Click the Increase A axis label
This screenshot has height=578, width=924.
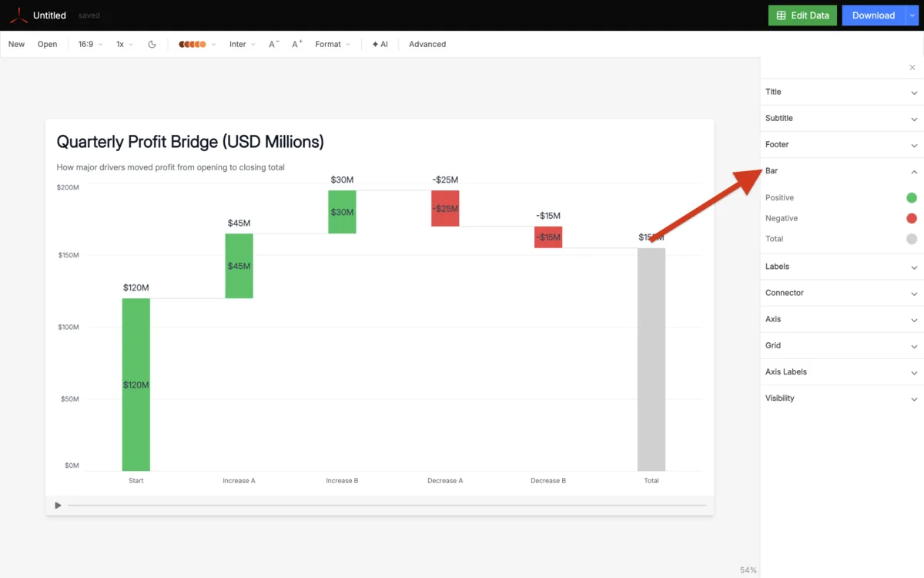[x=239, y=480]
